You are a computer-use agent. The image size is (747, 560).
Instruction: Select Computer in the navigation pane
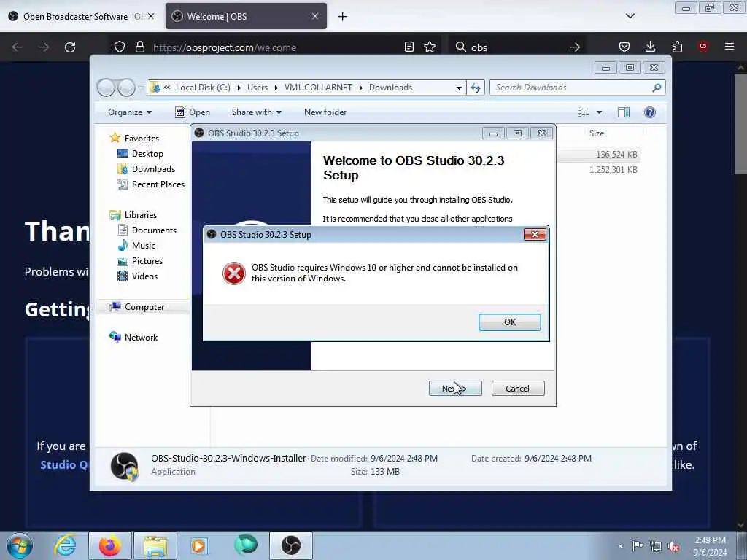[x=144, y=307]
